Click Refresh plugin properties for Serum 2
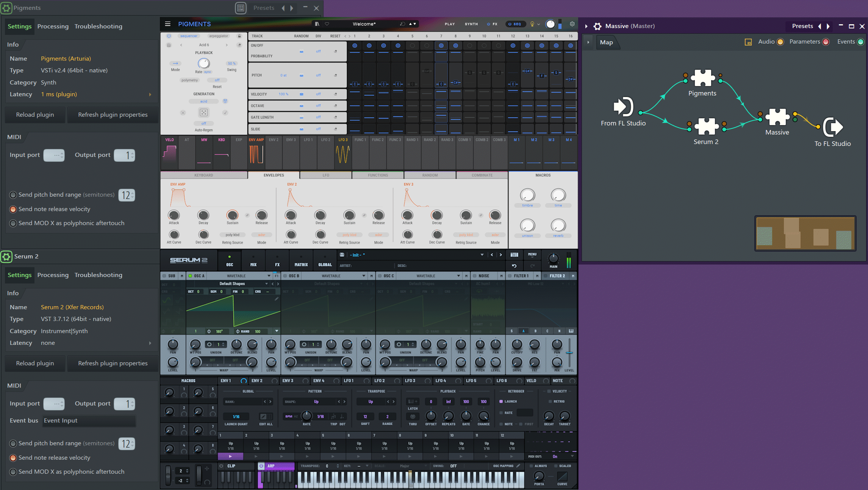Screen dimensions: 868x490 coord(113,363)
